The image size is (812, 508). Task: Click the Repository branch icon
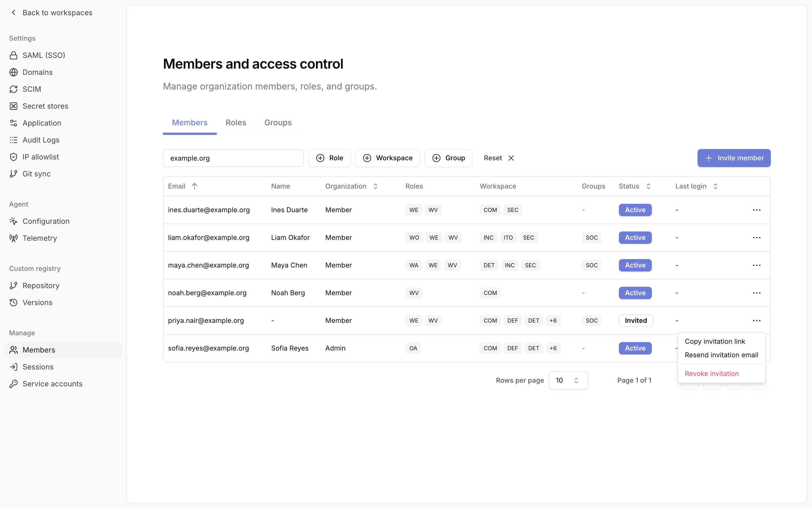pos(14,286)
